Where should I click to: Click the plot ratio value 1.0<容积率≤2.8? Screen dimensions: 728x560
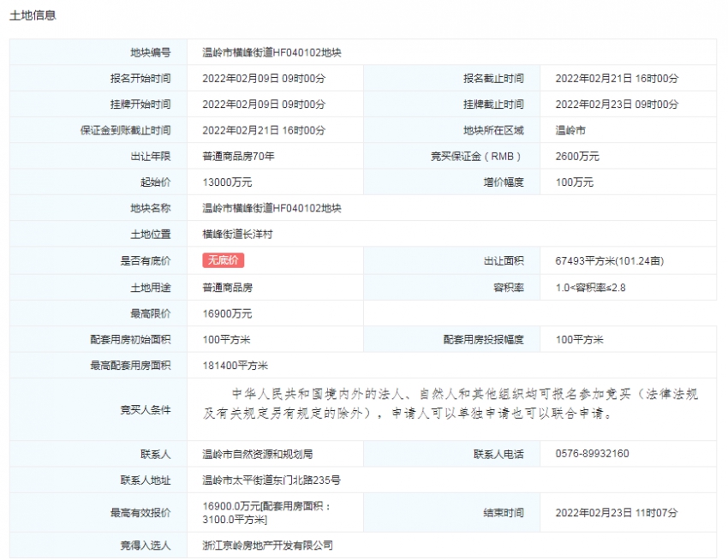click(x=590, y=288)
